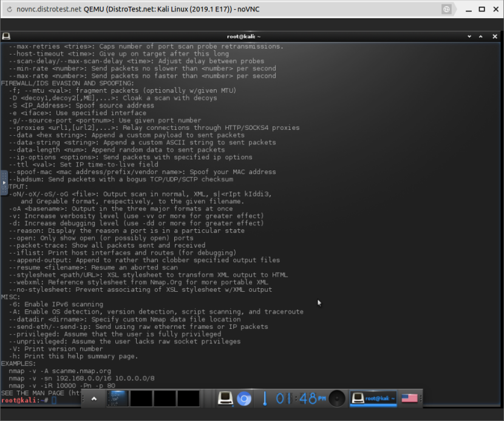
Task: Launch Chromium browser from the shelf
Action: (244, 399)
